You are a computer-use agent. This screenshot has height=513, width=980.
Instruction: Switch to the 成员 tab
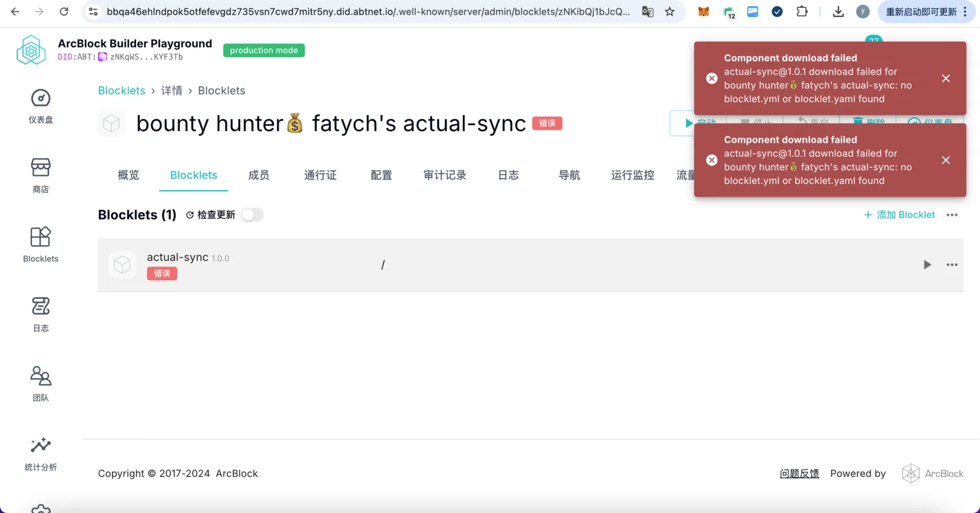coord(258,175)
